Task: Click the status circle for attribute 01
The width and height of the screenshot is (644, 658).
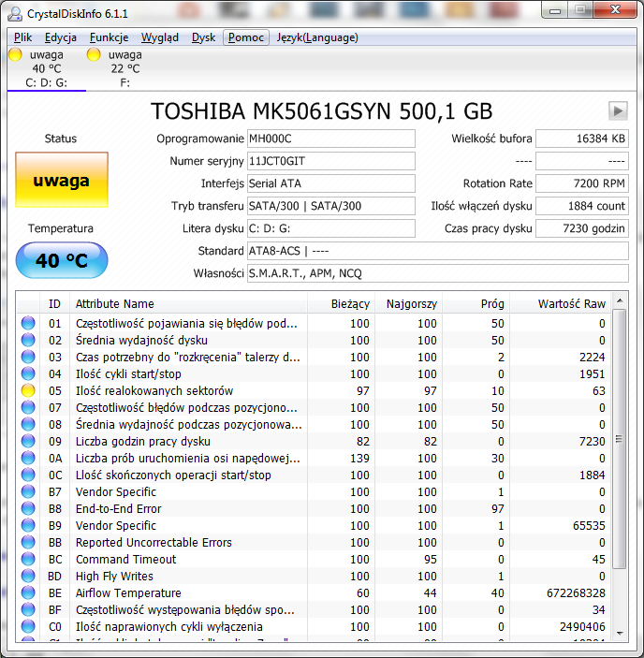Action: coord(28,323)
